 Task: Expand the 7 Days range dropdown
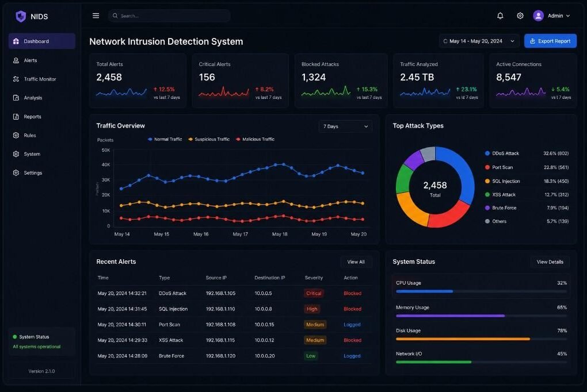coord(345,126)
